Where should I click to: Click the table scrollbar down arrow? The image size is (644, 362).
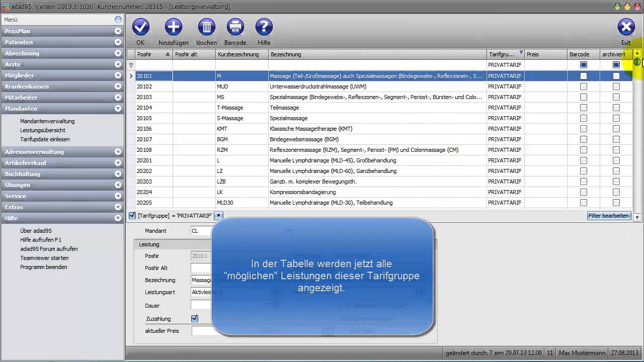pyautogui.click(x=637, y=217)
